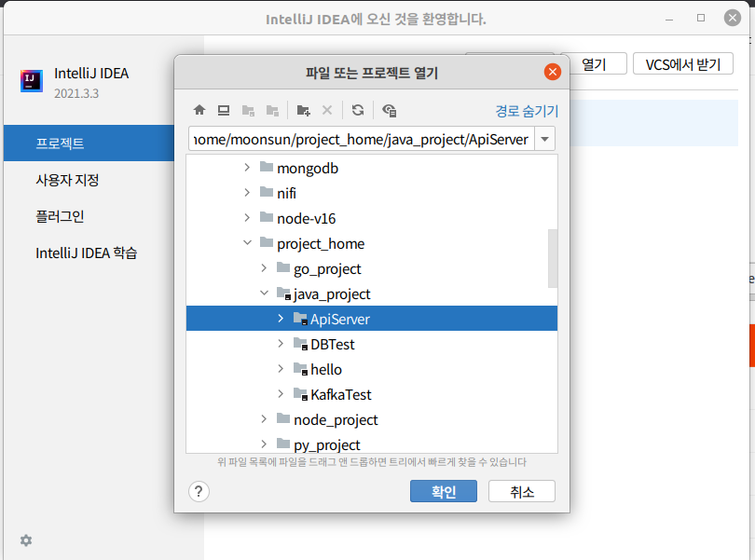Select the nifi row text
The image size is (755, 560).
tap(286, 193)
